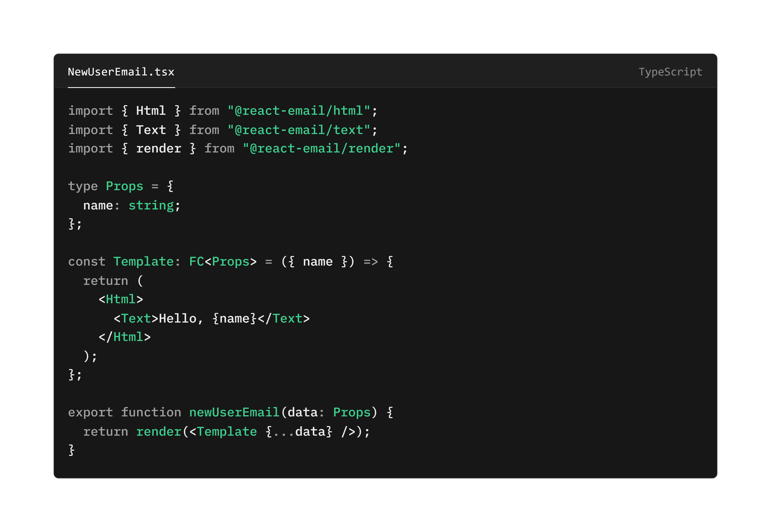Click the TypeScript language label
This screenshot has width=771, height=532.
[x=670, y=72]
